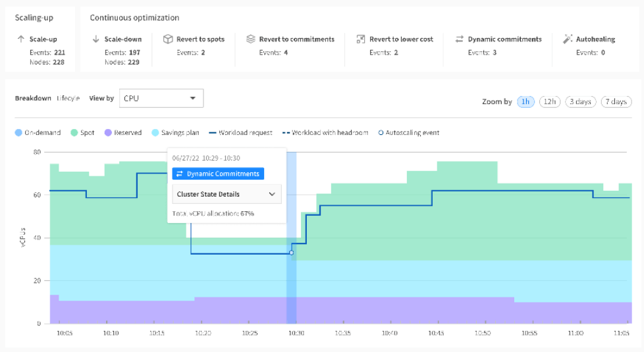Click the 10:45 x-axis tick label

tap(436, 333)
